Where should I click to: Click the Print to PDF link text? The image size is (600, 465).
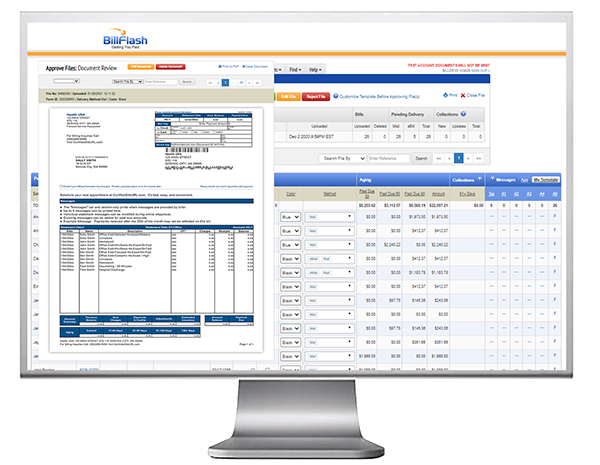pos(231,67)
